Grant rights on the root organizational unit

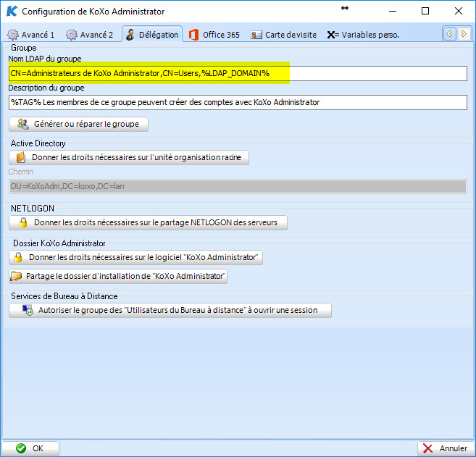(129, 157)
